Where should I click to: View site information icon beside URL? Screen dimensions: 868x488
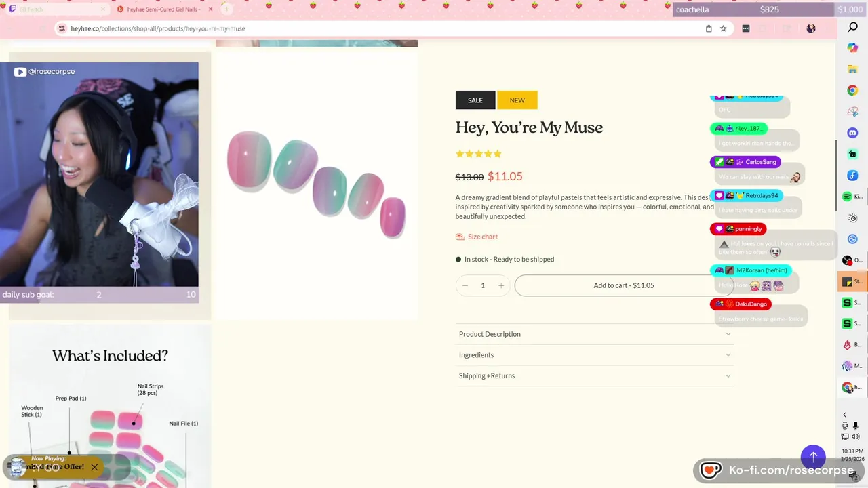(62, 28)
